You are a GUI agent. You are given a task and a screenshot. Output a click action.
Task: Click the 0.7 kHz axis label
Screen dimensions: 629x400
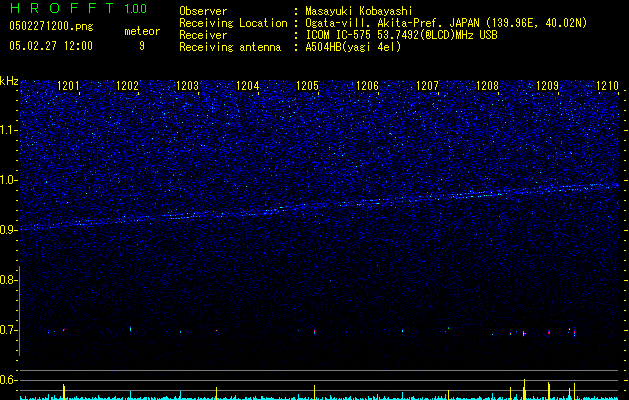point(8,330)
